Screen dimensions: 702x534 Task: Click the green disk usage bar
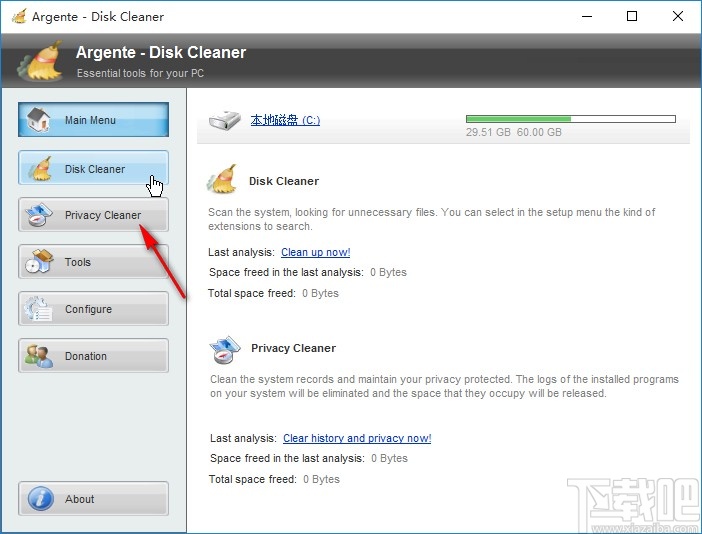coord(571,119)
